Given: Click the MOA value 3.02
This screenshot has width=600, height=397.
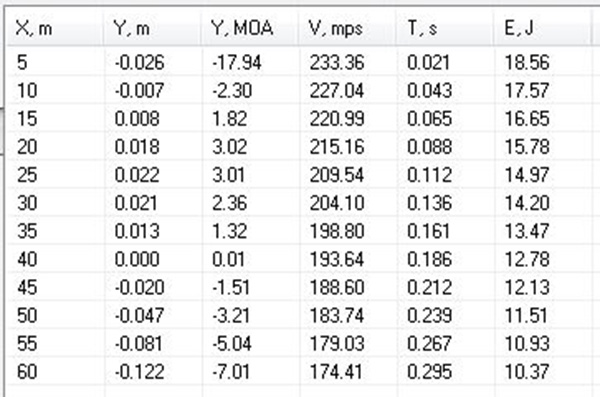Looking at the screenshot, I should [229, 147].
